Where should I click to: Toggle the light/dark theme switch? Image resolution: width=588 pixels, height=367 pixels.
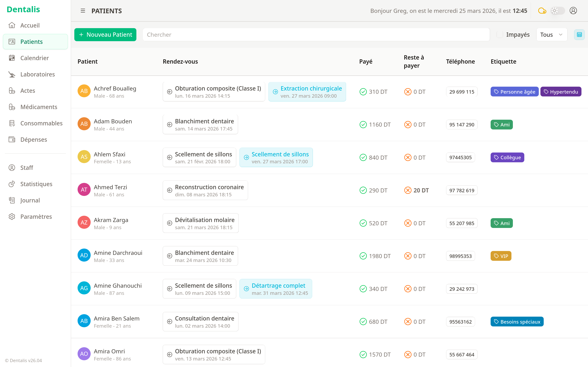tap(557, 11)
